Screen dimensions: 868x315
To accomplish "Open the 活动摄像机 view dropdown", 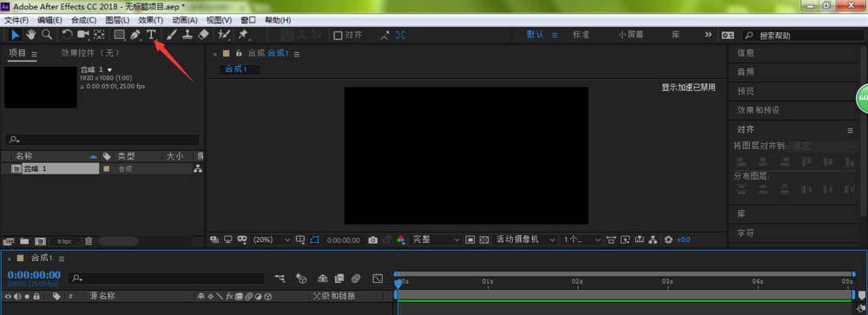I will [525, 240].
